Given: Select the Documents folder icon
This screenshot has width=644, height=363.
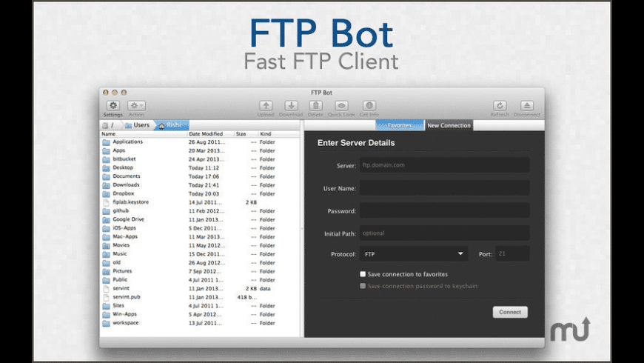Looking at the screenshot, I should (x=106, y=177).
